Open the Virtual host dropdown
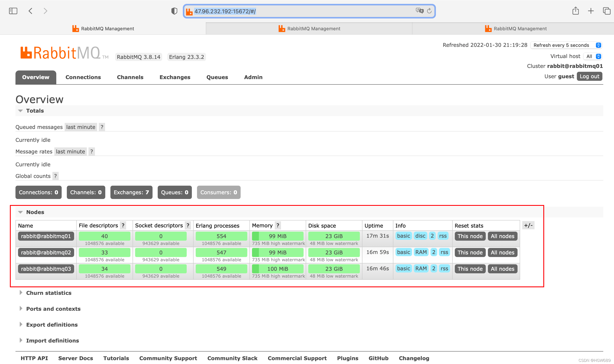The height and width of the screenshot is (364, 614). [593, 57]
